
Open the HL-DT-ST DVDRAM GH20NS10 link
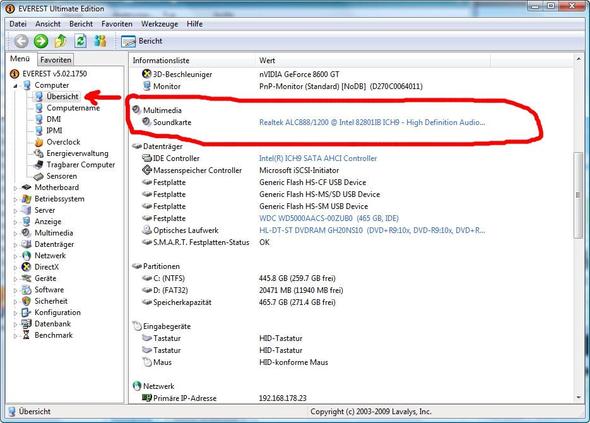click(x=372, y=230)
